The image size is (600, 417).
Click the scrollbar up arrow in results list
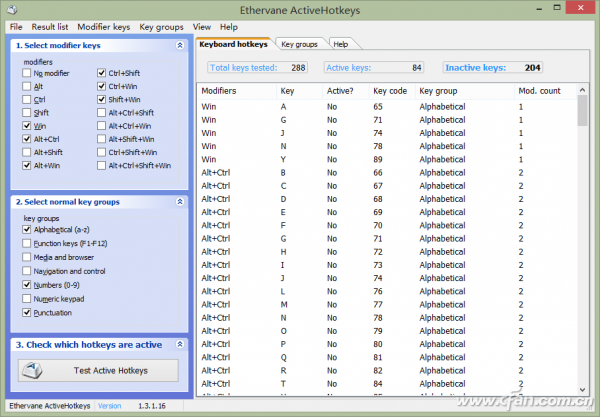pyautogui.click(x=582, y=90)
